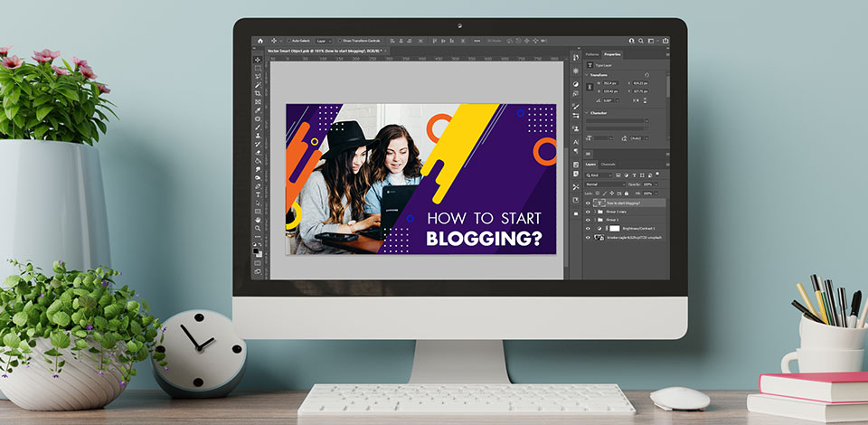Screen dimensions: 868x425
Task: Enable the Auto-Select checkbox
Action: point(288,41)
